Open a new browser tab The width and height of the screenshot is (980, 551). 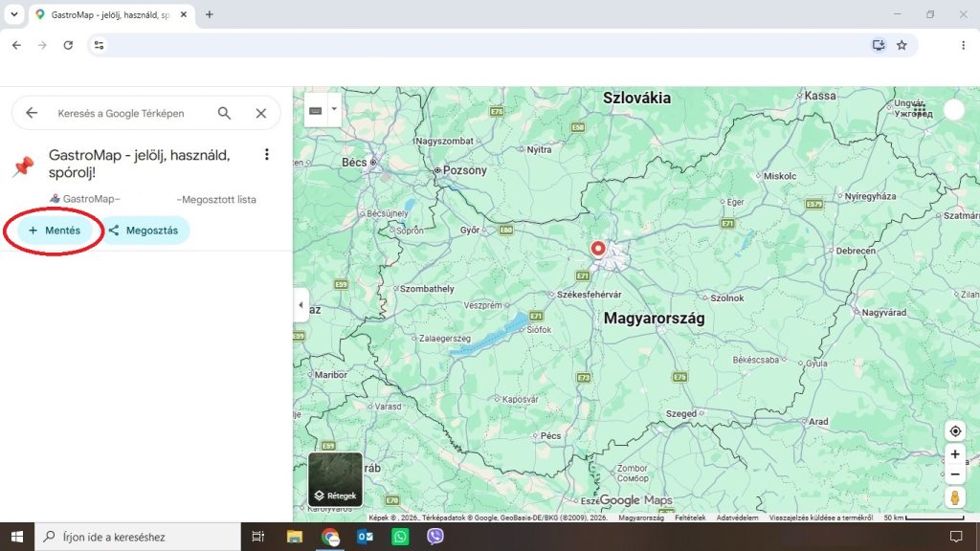coord(210,14)
